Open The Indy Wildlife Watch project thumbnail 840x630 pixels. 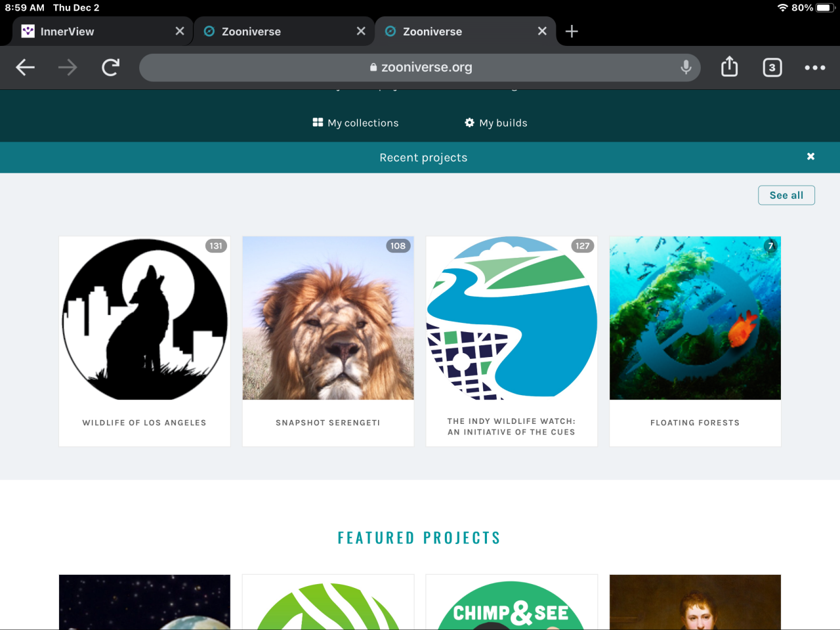(512, 318)
